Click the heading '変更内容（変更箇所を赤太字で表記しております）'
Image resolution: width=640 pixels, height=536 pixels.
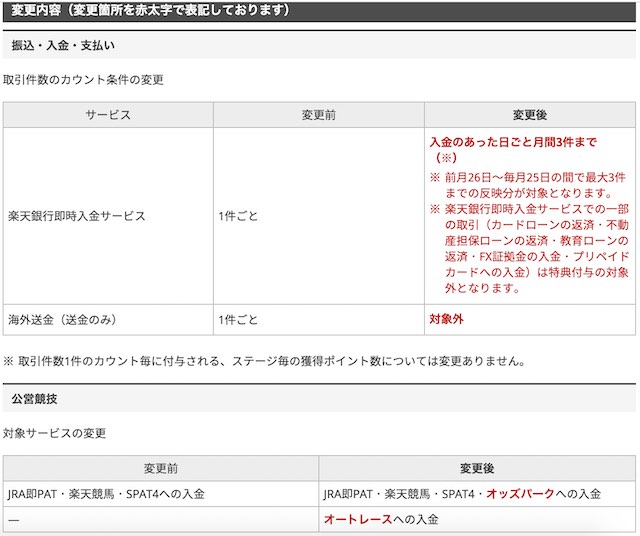point(150,10)
